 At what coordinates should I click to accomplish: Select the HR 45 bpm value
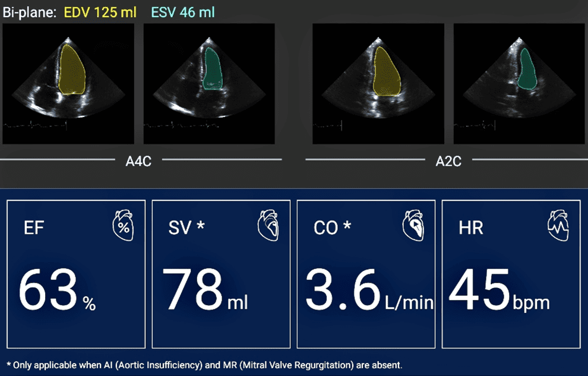[499, 290]
